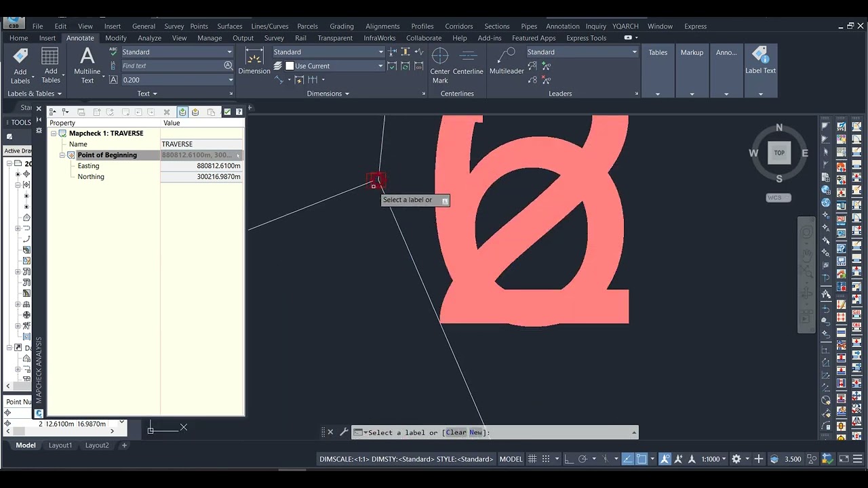Add a new layout tab
This screenshot has width=868, height=488.
(124, 445)
